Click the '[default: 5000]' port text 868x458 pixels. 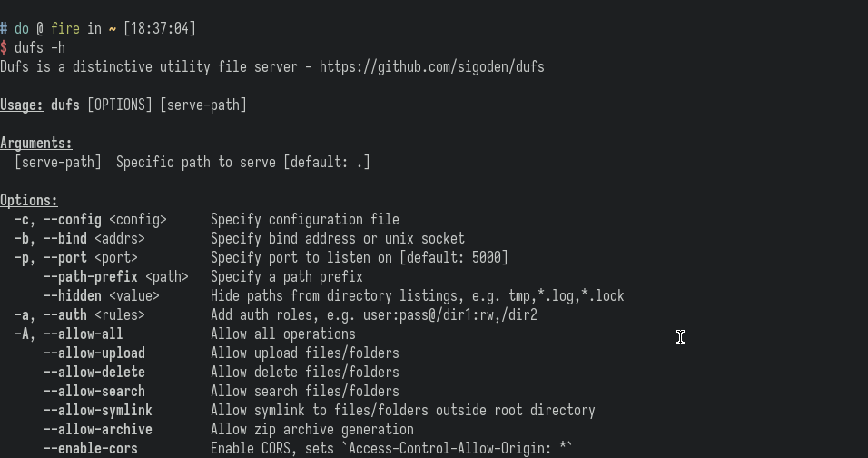(x=454, y=258)
